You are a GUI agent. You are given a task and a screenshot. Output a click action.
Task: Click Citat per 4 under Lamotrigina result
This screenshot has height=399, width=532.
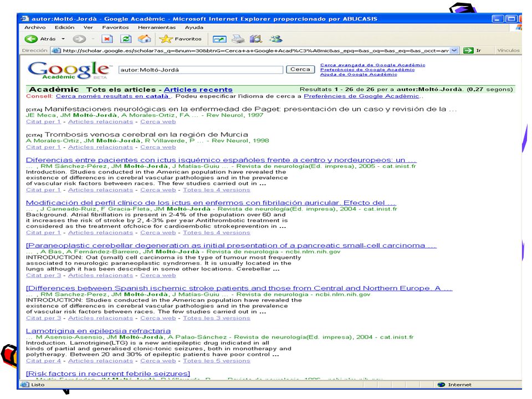[x=43, y=361]
